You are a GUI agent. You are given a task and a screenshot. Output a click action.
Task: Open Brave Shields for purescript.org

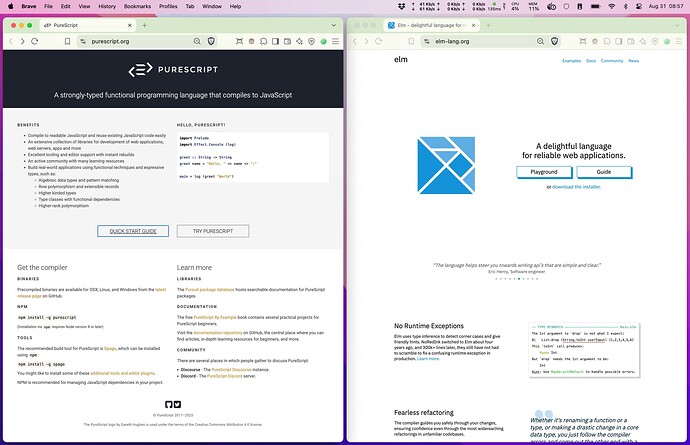click(x=211, y=41)
